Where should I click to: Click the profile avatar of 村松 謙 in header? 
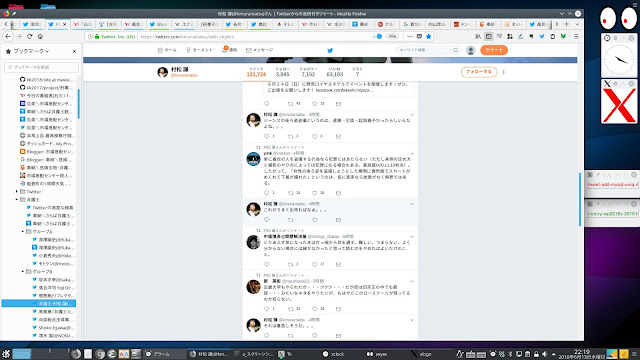click(x=162, y=72)
